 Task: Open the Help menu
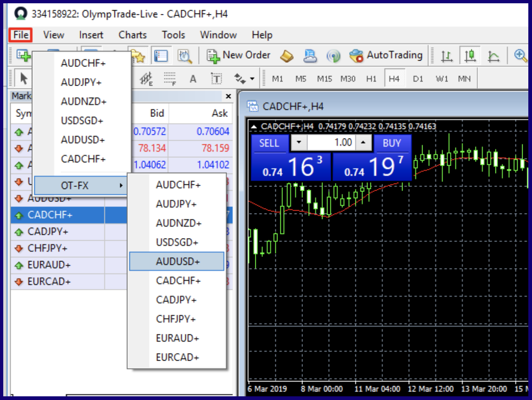click(x=262, y=35)
